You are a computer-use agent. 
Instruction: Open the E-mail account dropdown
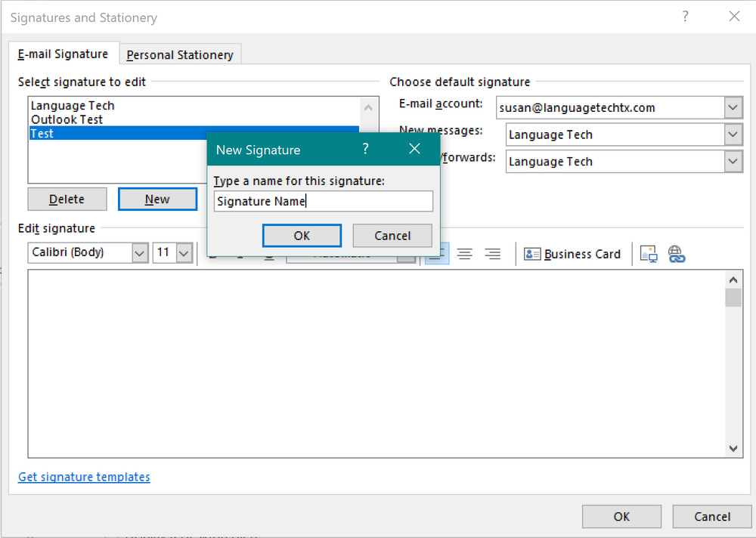click(733, 107)
